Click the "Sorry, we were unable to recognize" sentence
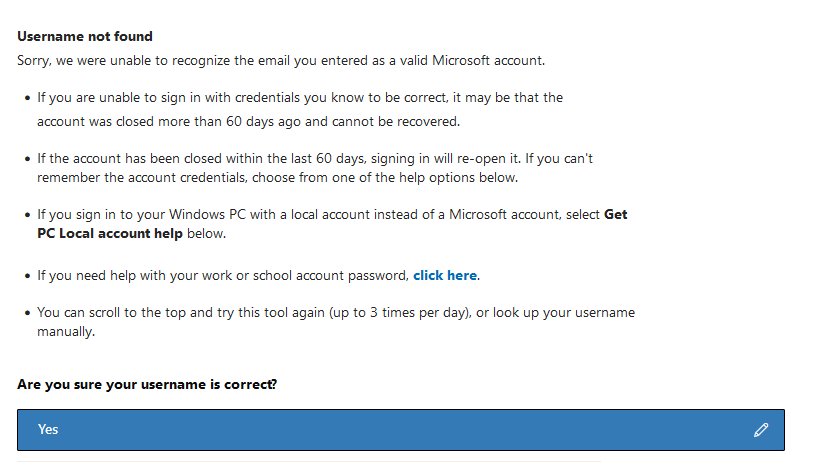The image size is (815, 467). coord(281,60)
